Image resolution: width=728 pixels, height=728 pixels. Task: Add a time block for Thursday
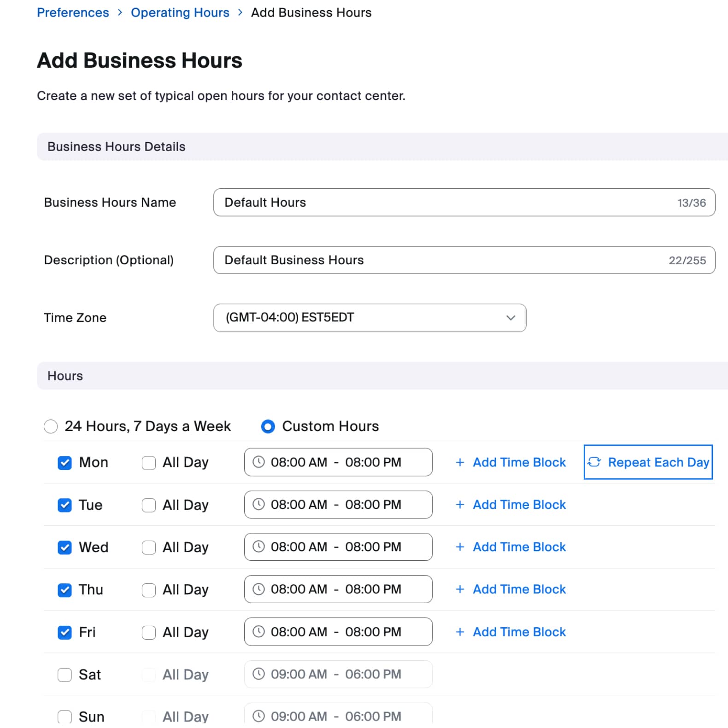coord(518,589)
